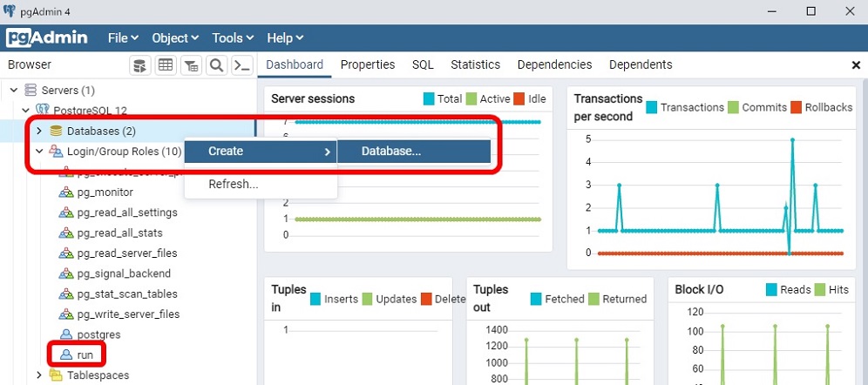868x385 pixels.
Task: Expand the Databases (2) node
Action: pyautogui.click(x=38, y=132)
